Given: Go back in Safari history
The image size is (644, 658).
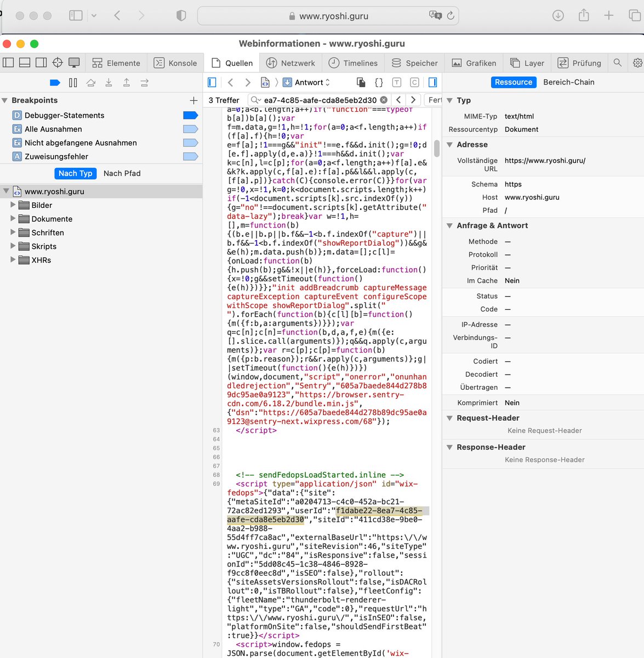Looking at the screenshot, I should pyautogui.click(x=117, y=16).
